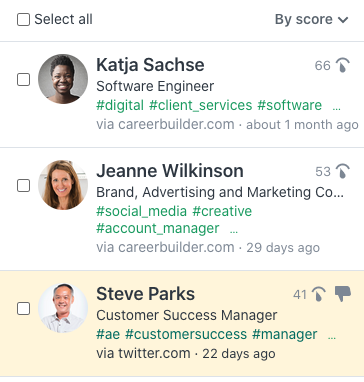
Task: Select Steve Parks using his checkbox
Action: point(23,308)
